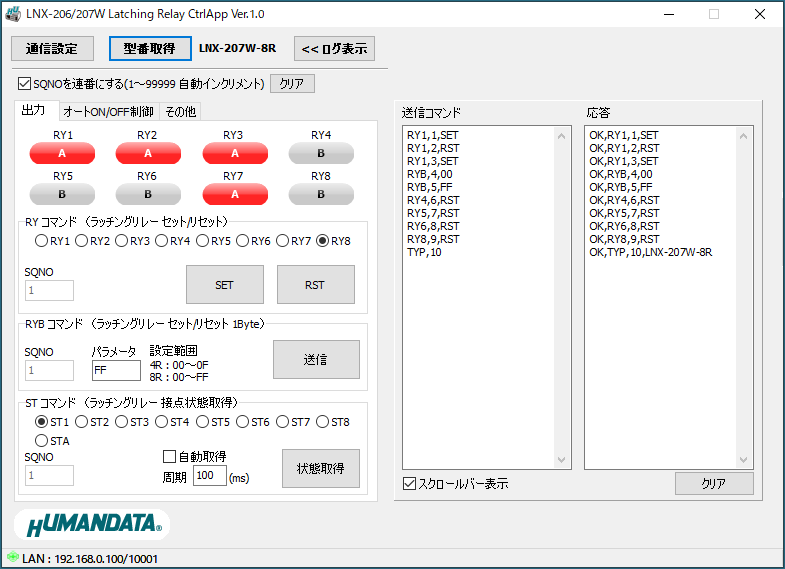This screenshot has width=785, height=569.
Task: Open the その他 tab
Action: tap(180, 111)
